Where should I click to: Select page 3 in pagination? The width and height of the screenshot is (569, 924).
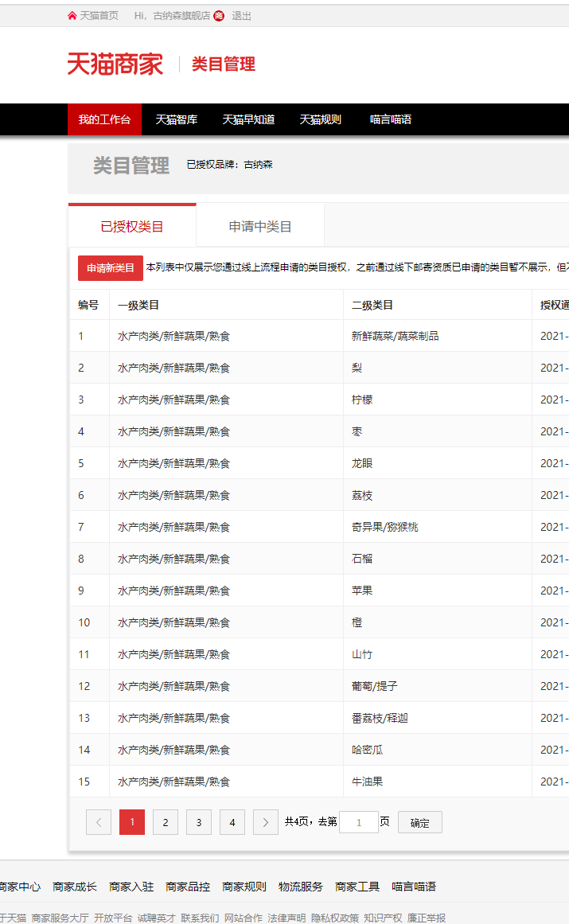(199, 822)
